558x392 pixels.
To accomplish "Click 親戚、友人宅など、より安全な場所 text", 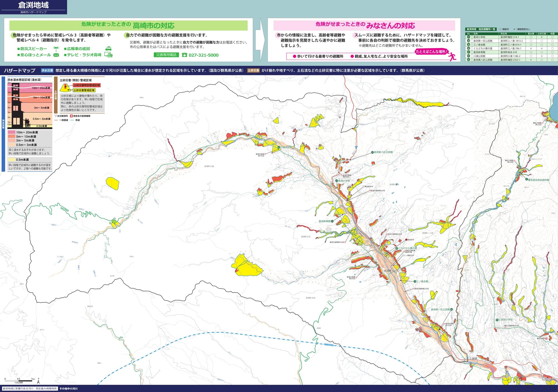I will [381, 56].
